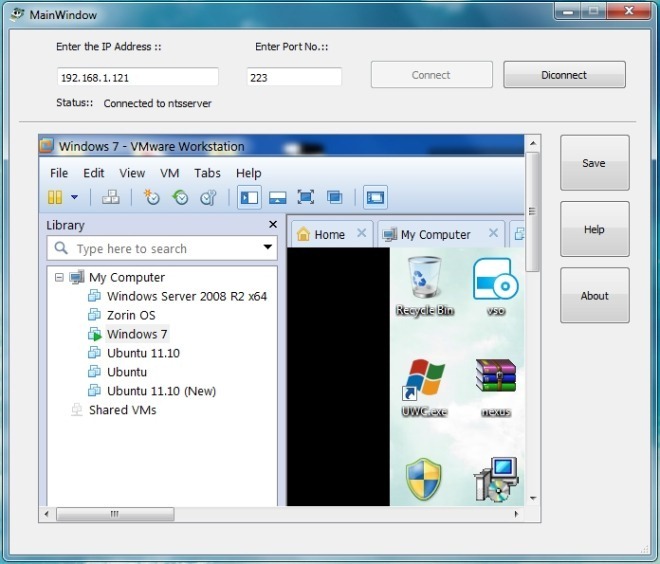The image size is (660, 564).
Task: Switch to the Home tab
Action: click(330, 234)
